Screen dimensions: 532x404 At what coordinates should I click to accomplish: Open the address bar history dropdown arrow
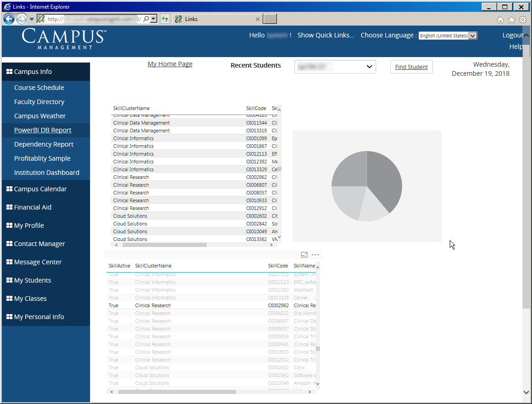tap(153, 19)
